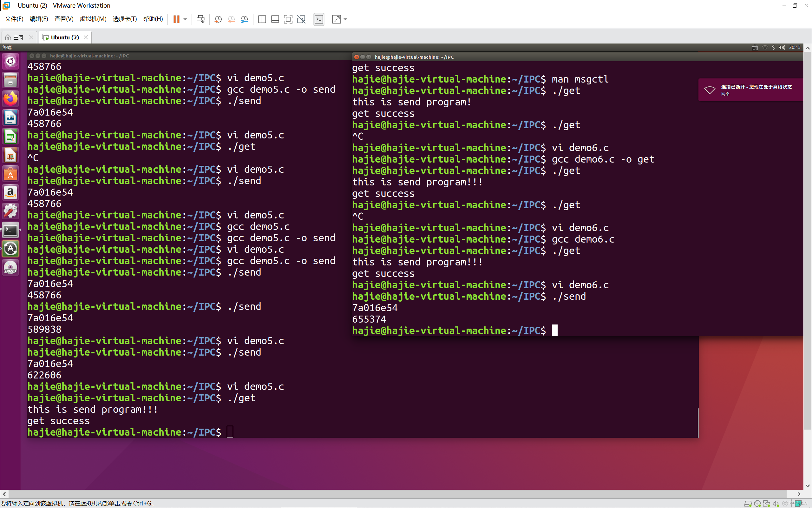
Task: Expand the stretch display dropdown arrow
Action: coord(346,19)
